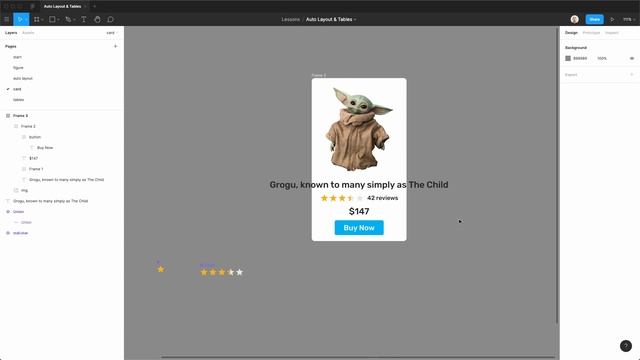Click the user avatar in toolbar

(574, 19)
